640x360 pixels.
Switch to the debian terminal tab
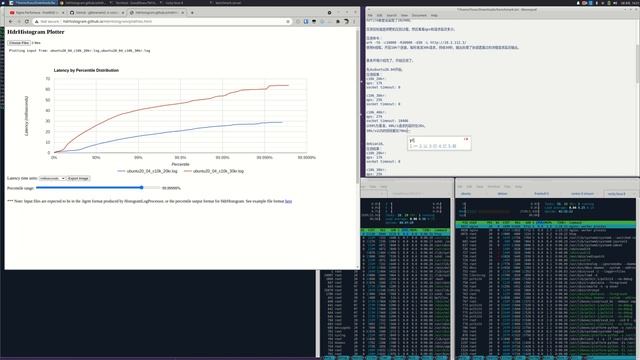coord(502,194)
